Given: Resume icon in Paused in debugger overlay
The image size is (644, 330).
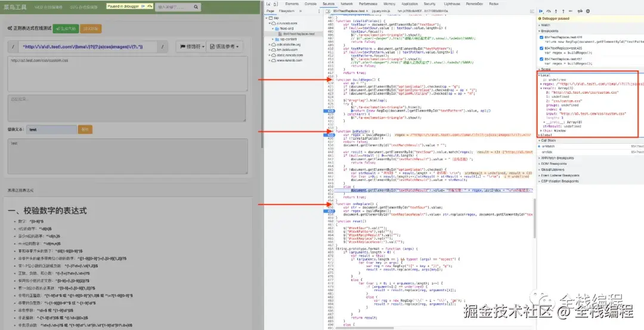Looking at the screenshot, I should coord(143,7).
